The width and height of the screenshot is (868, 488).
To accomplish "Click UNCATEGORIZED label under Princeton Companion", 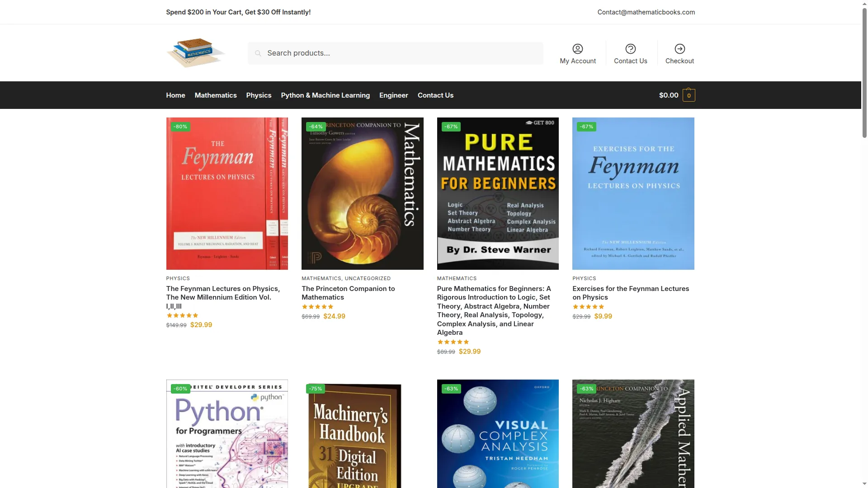I will 368,278.
